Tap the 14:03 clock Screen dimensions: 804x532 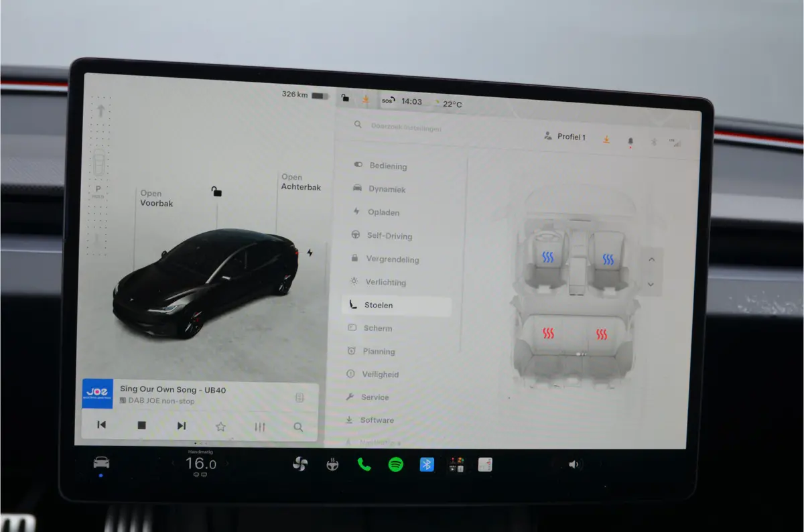pos(411,102)
